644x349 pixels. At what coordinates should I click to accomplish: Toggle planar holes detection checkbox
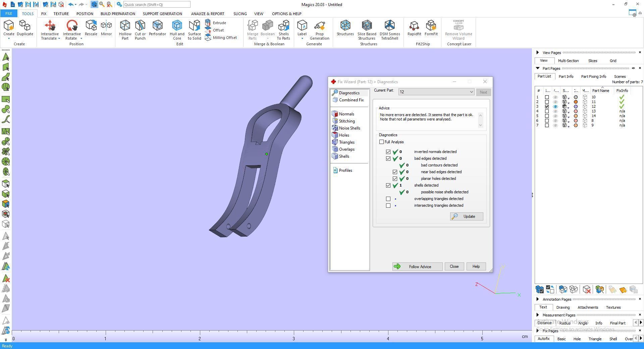point(395,179)
